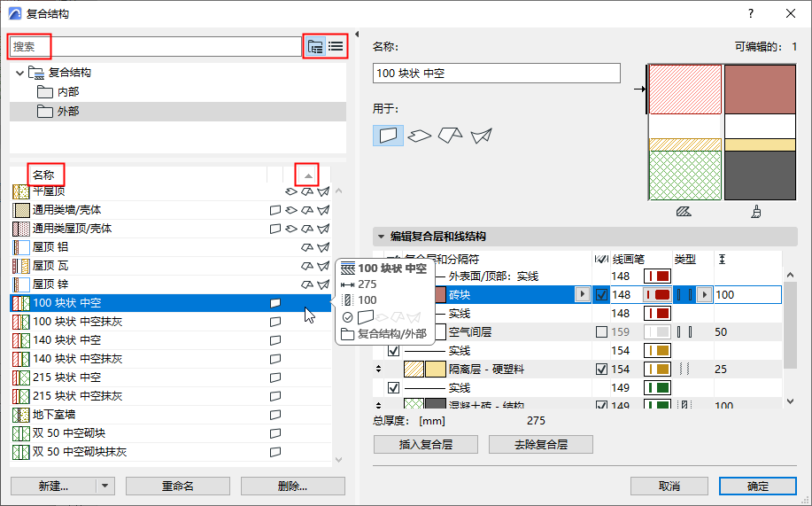Collapse 编辑复合层和线结构 section
Screen dimensions: 812x506
click(x=381, y=237)
